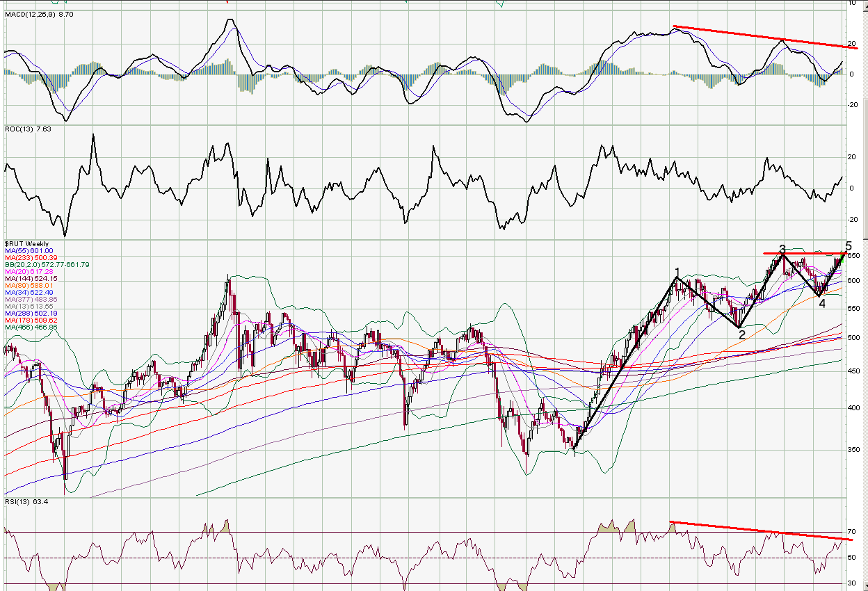Click the 50 level on RSI axis

point(851,558)
